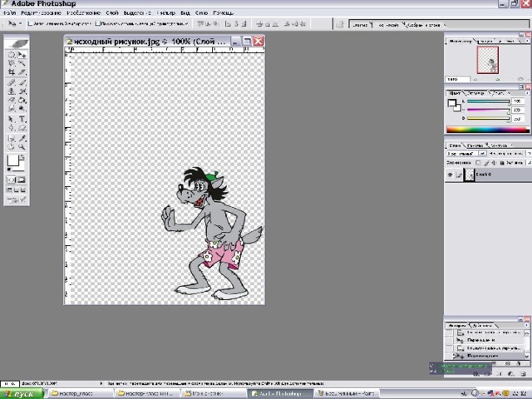This screenshot has height=399, width=532.
Task: Enable lock position in Layers panel
Action: click(495, 163)
